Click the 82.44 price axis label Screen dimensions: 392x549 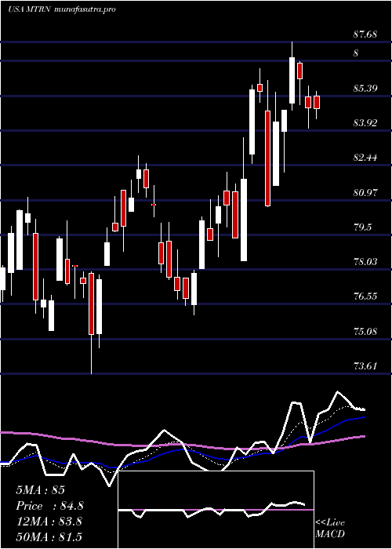[x=365, y=158]
